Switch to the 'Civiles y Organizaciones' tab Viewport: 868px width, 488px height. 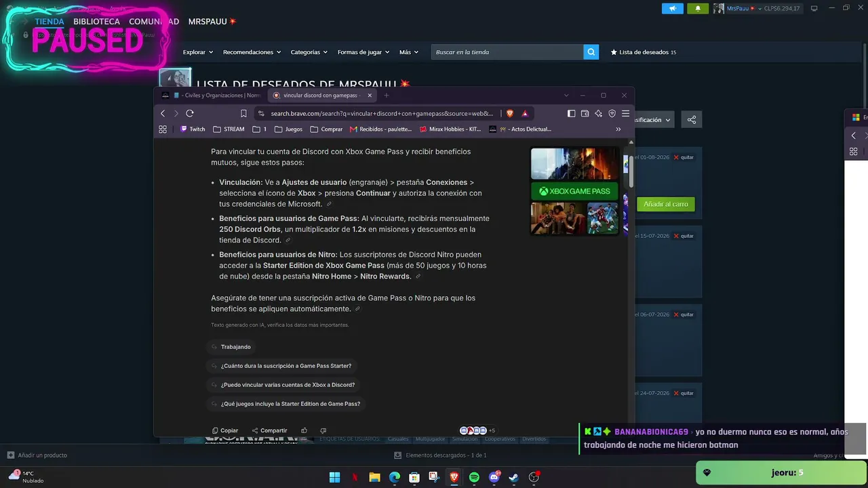click(212, 96)
